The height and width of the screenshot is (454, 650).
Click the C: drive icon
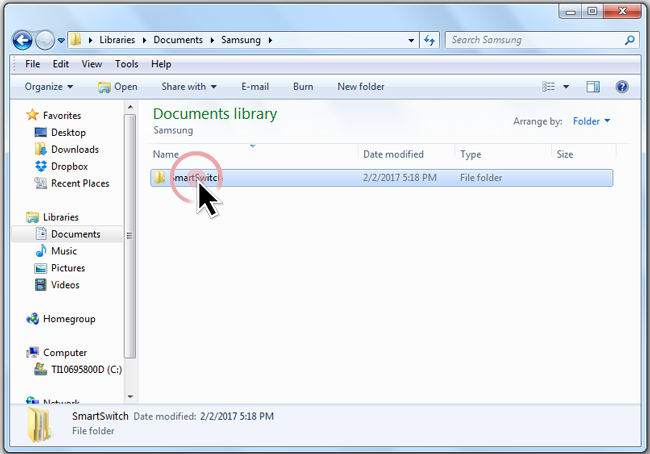tap(41, 369)
